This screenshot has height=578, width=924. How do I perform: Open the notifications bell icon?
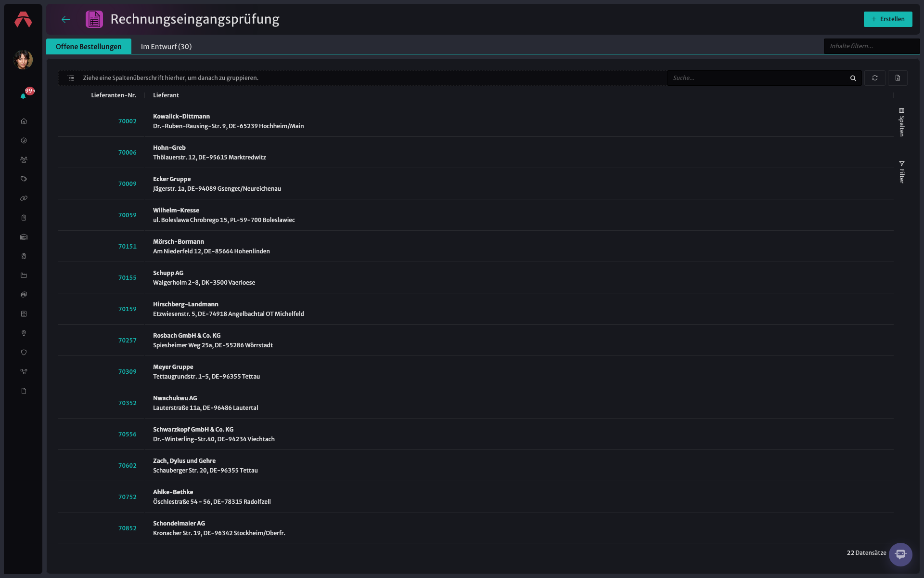[x=23, y=96]
